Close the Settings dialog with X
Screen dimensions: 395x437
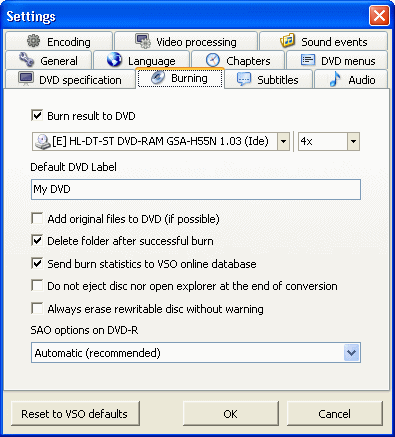379,16
